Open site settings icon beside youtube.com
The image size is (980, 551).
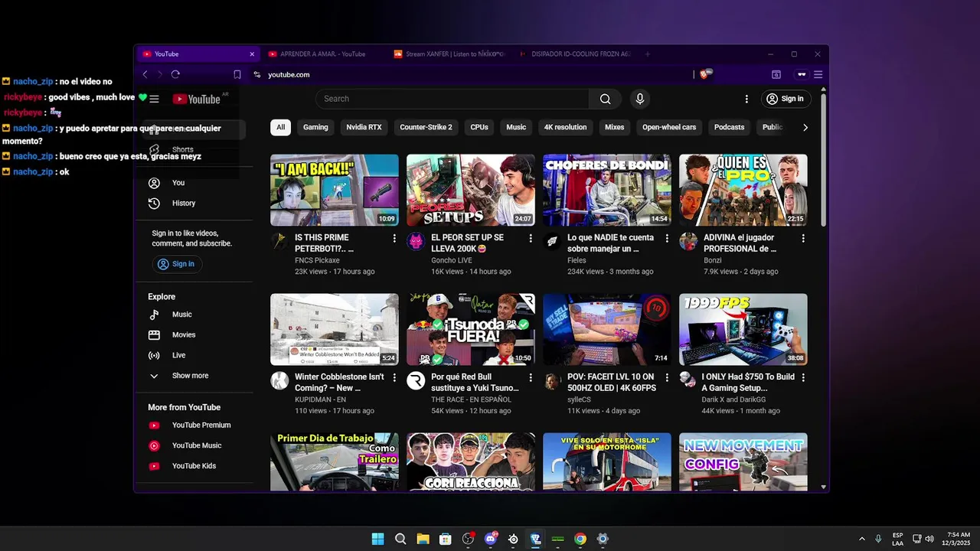[257, 74]
